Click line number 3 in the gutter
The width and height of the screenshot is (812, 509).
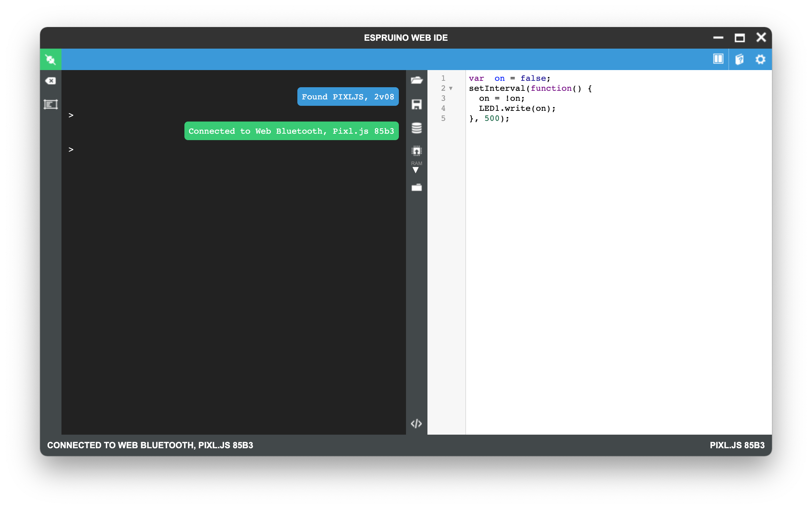click(443, 98)
